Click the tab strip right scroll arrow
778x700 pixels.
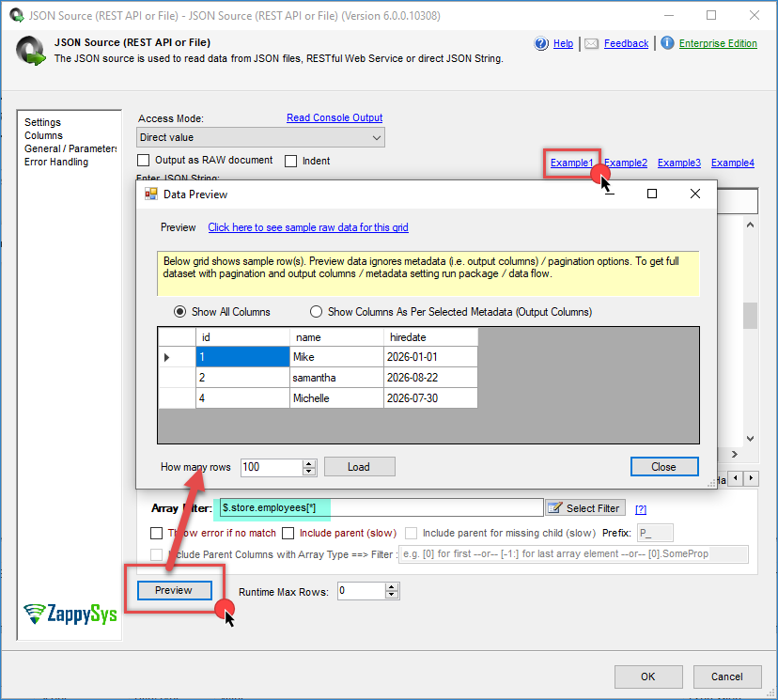[751, 478]
